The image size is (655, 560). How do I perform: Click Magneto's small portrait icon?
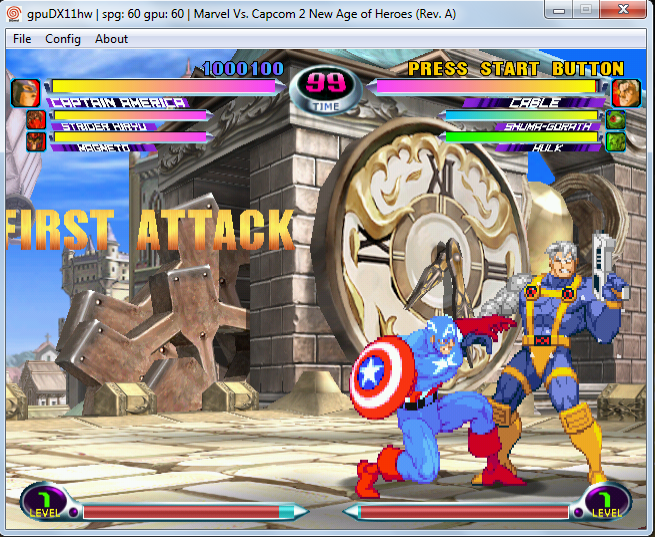[36, 141]
